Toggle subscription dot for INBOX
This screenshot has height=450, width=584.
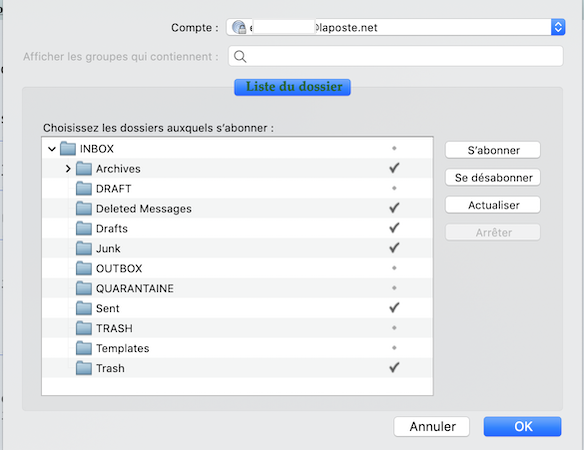click(x=394, y=148)
